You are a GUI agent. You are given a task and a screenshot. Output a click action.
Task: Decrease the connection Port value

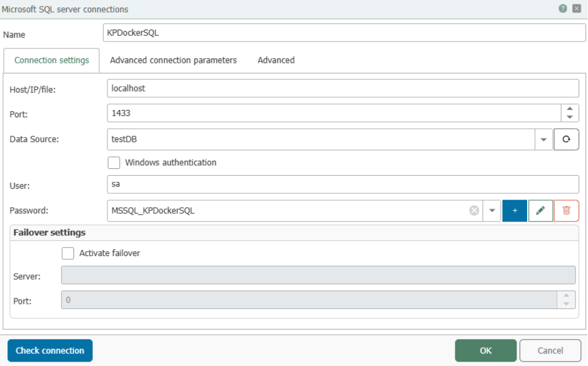click(570, 117)
